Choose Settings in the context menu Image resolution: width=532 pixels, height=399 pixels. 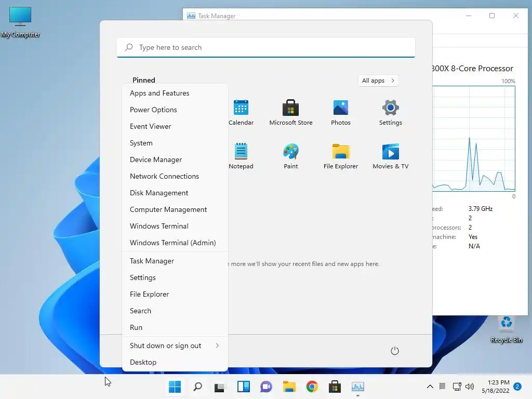pyautogui.click(x=175, y=277)
